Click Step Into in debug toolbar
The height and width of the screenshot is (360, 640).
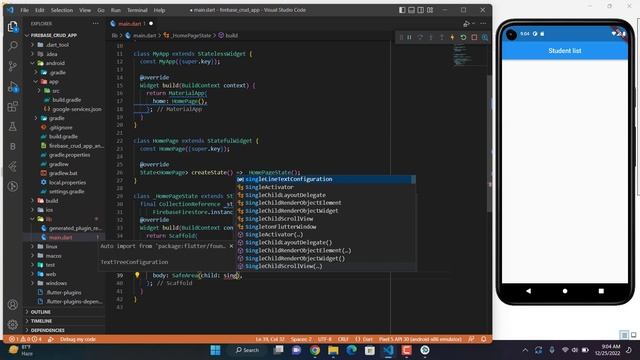click(x=431, y=37)
